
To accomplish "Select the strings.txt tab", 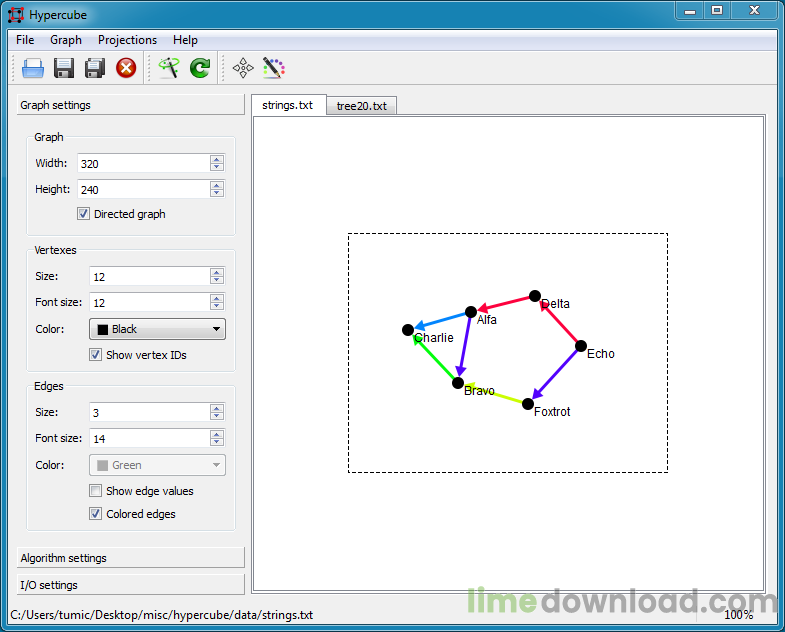I will [288, 105].
